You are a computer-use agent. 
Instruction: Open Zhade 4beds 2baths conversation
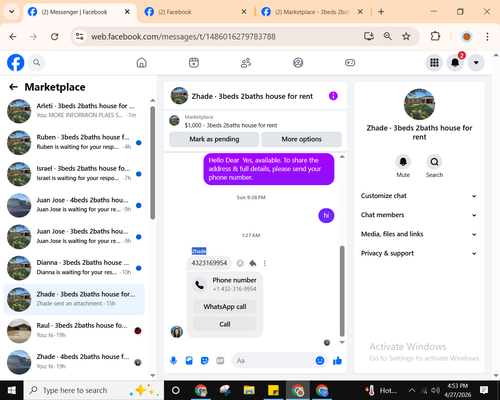coord(74,361)
